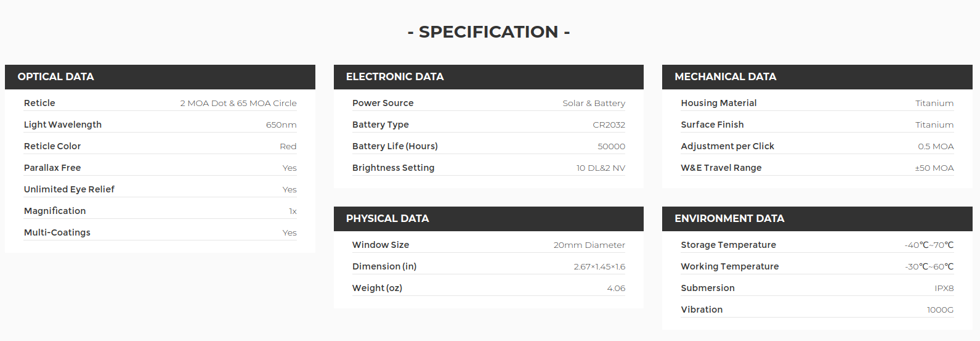
Task: Click the Brightness Setting 10 DL&2 NV value
Action: pos(601,168)
